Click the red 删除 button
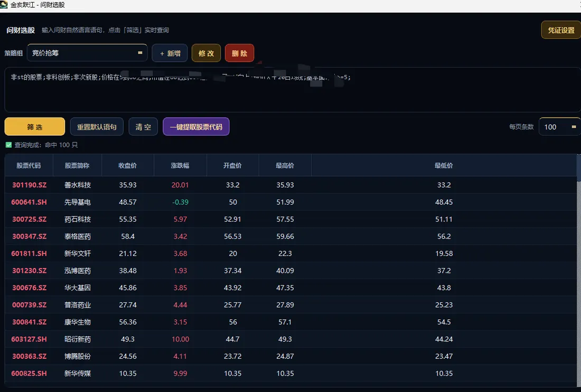This screenshot has height=392, width=581. (239, 53)
